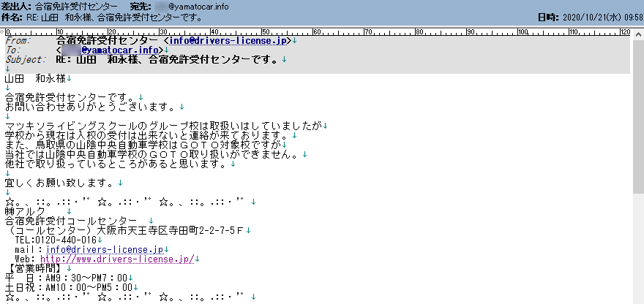The height and width of the screenshot is (304, 644).
Task: Click the 件名 subject text in header bar
Action: (x=116, y=18)
